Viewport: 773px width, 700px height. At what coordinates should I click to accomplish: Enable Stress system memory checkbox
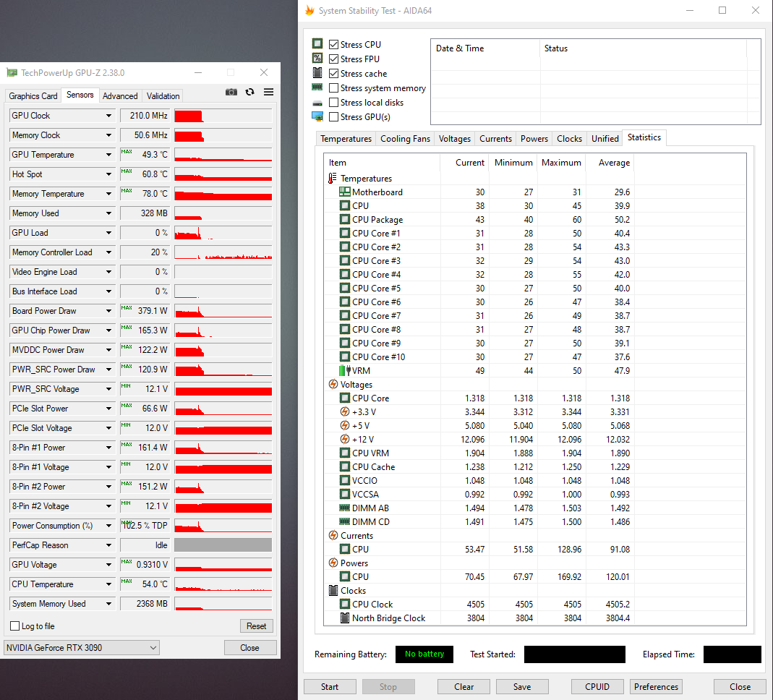click(333, 88)
